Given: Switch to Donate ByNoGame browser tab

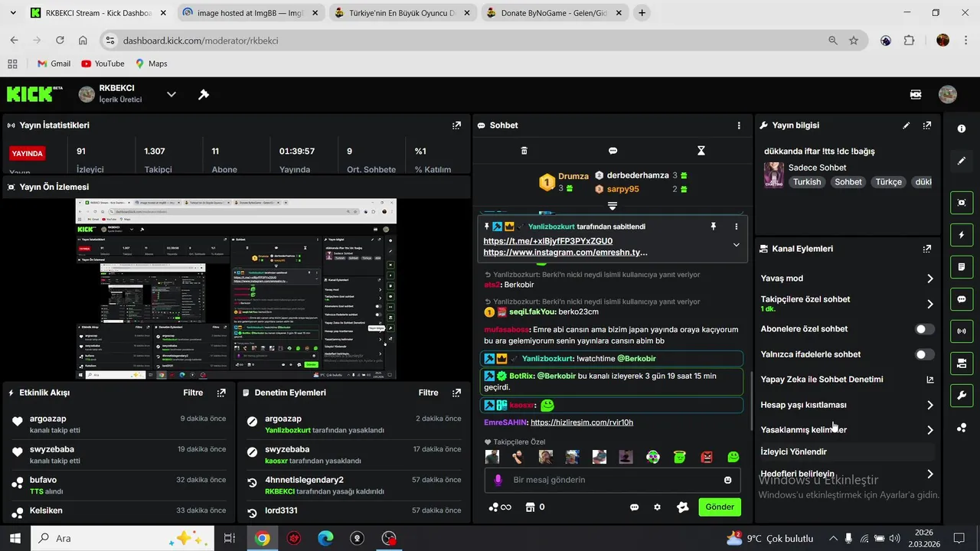Looking at the screenshot, I should point(555,13).
